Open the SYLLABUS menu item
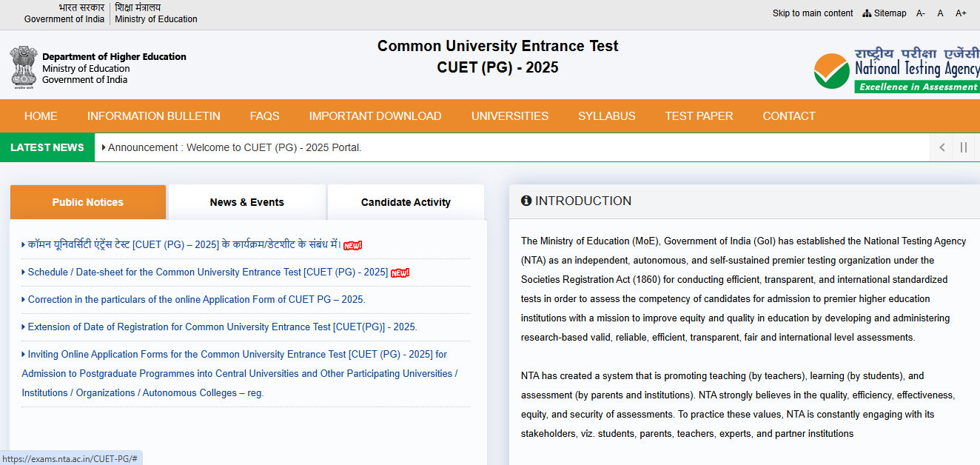The height and width of the screenshot is (465, 980). [606, 116]
